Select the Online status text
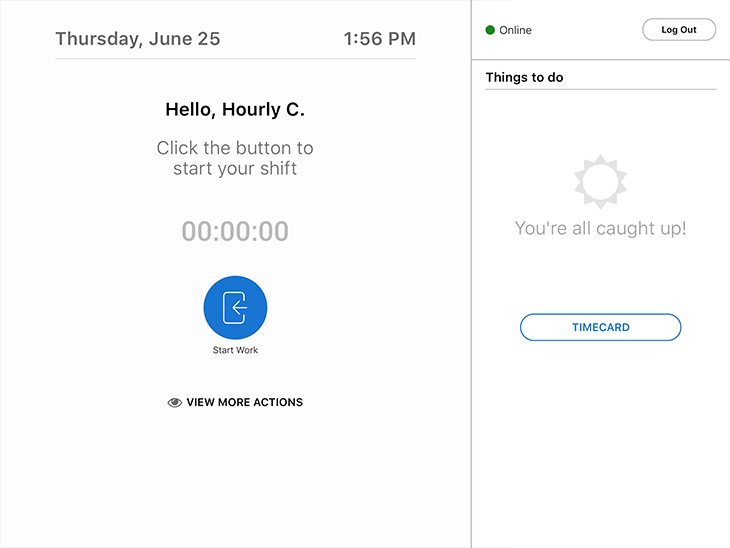Viewport: 730px width, 548px height. [515, 30]
